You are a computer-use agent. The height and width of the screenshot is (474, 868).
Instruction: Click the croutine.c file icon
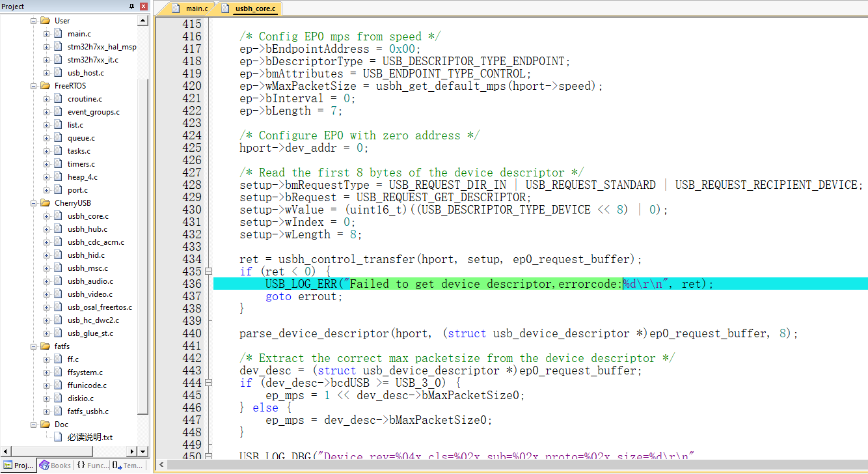(59, 99)
